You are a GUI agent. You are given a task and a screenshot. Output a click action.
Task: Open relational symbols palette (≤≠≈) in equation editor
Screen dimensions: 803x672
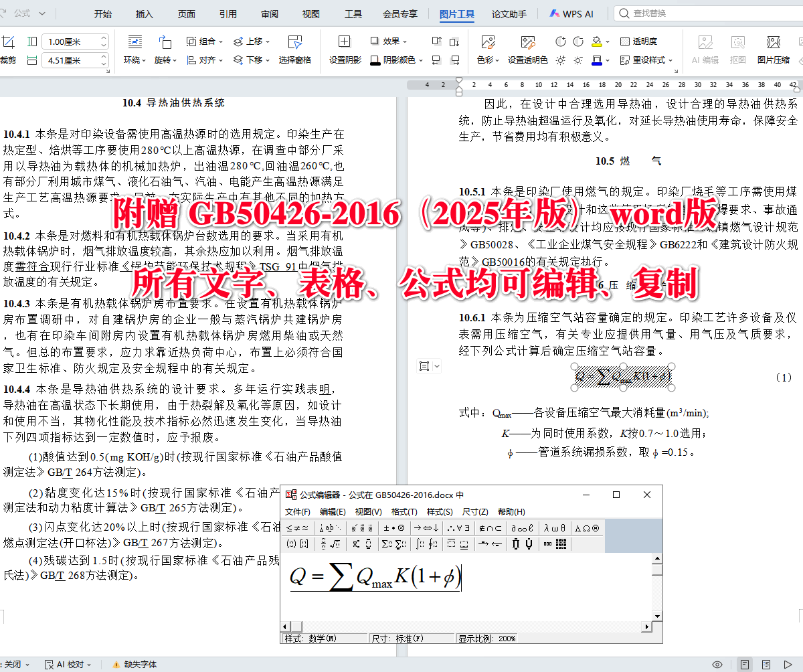297,528
